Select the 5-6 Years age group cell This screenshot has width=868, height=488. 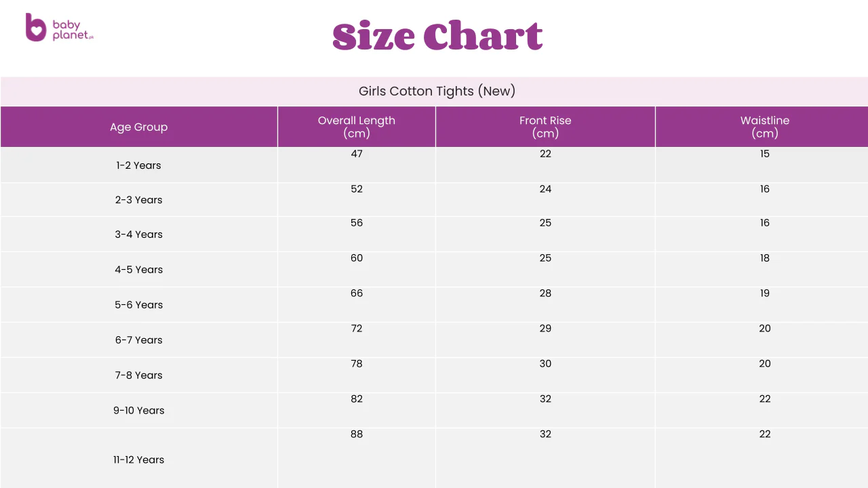(138, 305)
